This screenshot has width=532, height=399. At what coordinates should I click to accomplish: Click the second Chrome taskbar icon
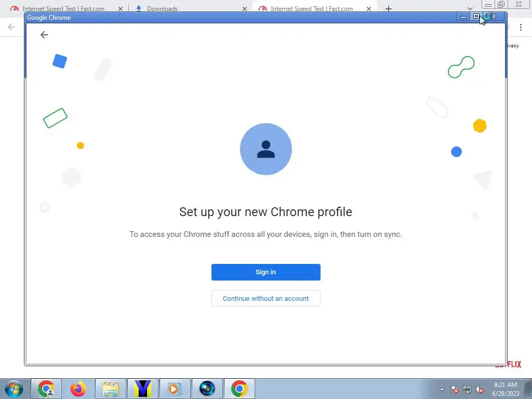240,389
